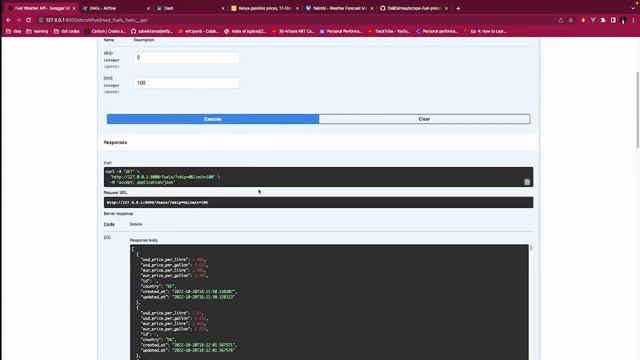
Task: Close the DAGs - Airflow tab
Action: 148,8
